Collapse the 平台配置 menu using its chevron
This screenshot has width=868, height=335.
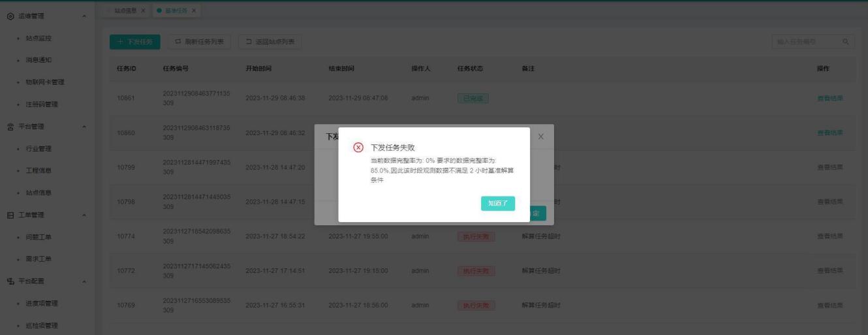[x=84, y=282]
